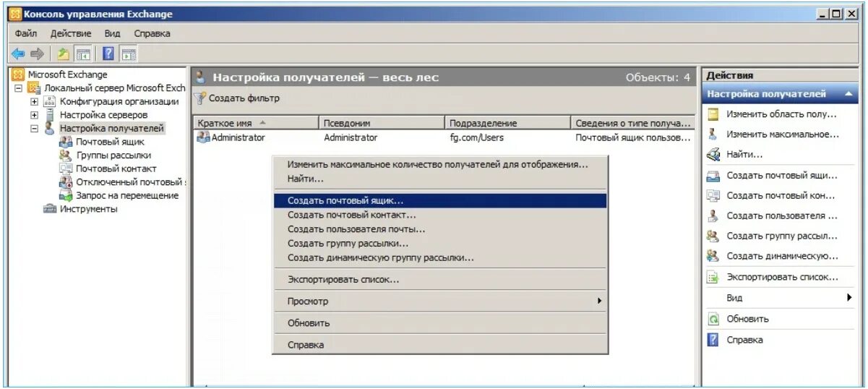
Task: Choose Создать почтовый ящик in context menu
Action: (x=439, y=201)
